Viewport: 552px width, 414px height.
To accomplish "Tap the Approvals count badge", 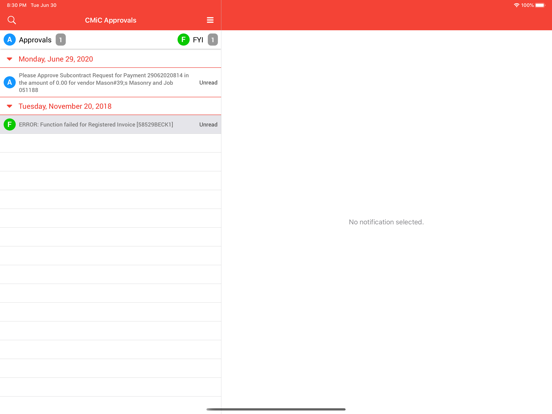I will 61,39.
